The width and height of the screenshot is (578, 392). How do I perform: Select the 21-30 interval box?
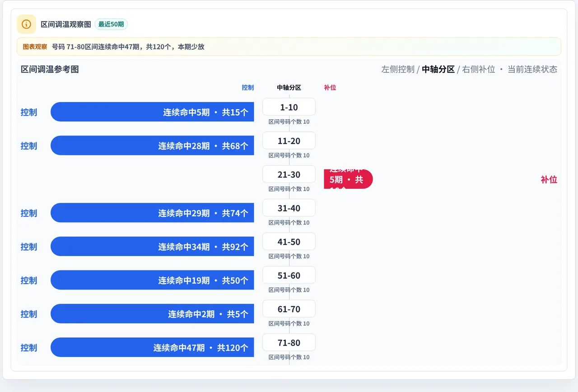pyautogui.click(x=289, y=174)
